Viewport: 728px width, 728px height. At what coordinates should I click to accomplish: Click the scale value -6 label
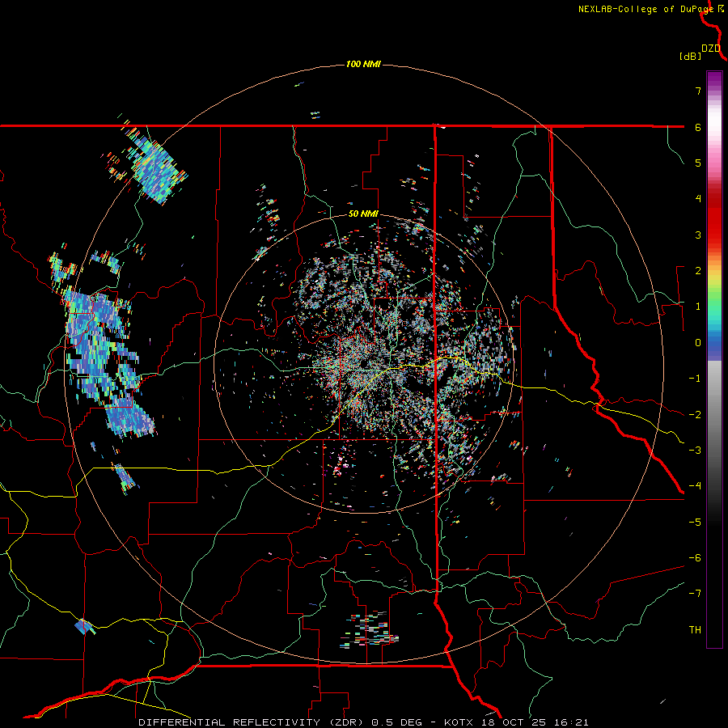(695, 558)
